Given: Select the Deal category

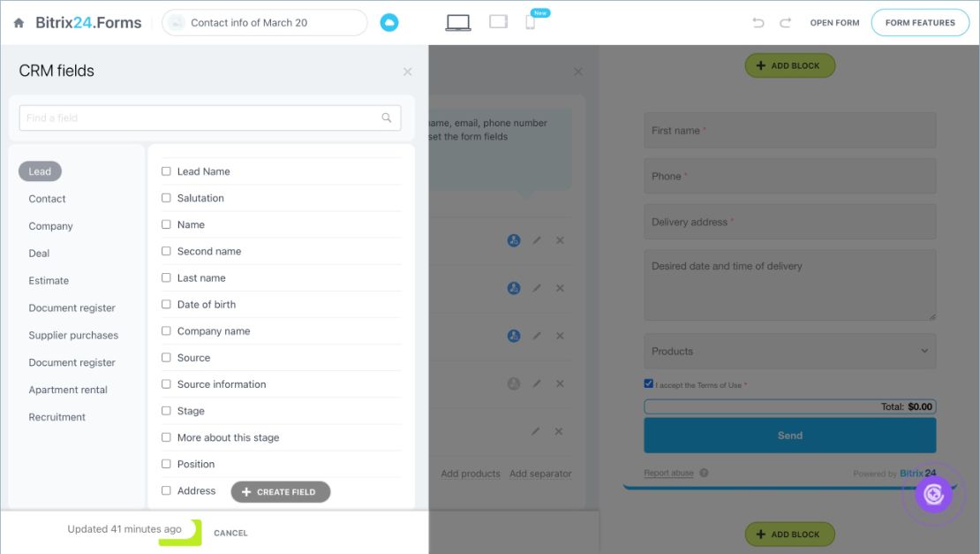Looking at the screenshot, I should (39, 254).
